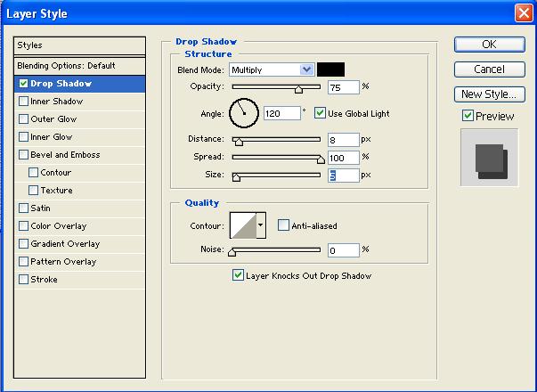This screenshot has height=392, width=537.
Task: Click the OK button
Action: click(490, 45)
